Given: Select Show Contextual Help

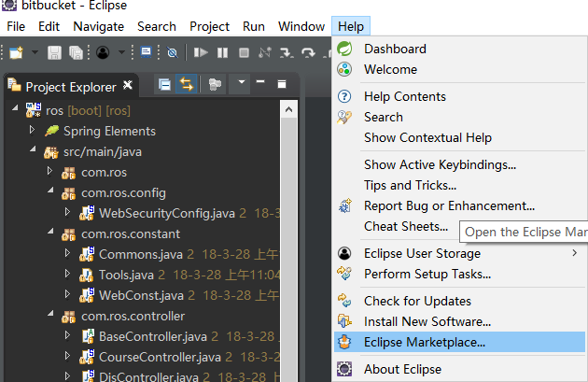Looking at the screenshot, I should pyautogui.click(x=459, y=137).
